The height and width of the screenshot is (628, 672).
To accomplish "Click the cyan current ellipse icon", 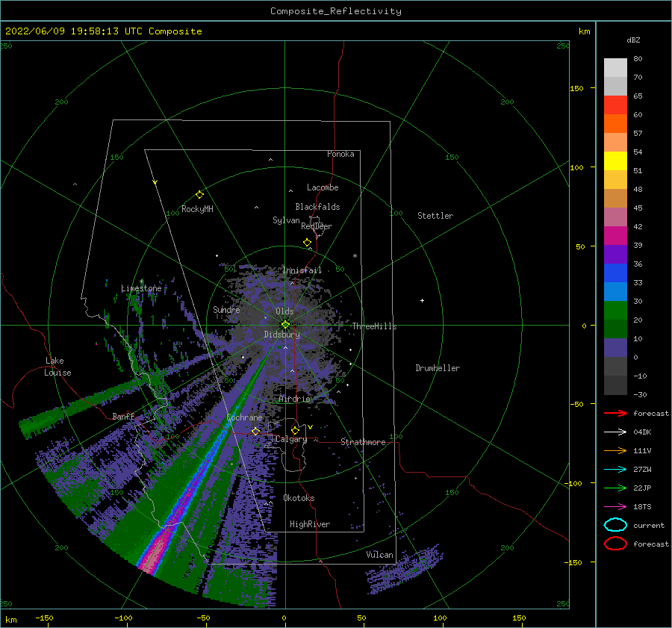I will tap(615, 525).
